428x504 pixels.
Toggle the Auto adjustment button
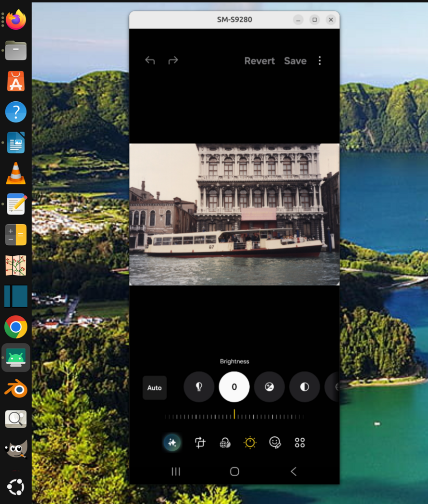coord(155,388)
